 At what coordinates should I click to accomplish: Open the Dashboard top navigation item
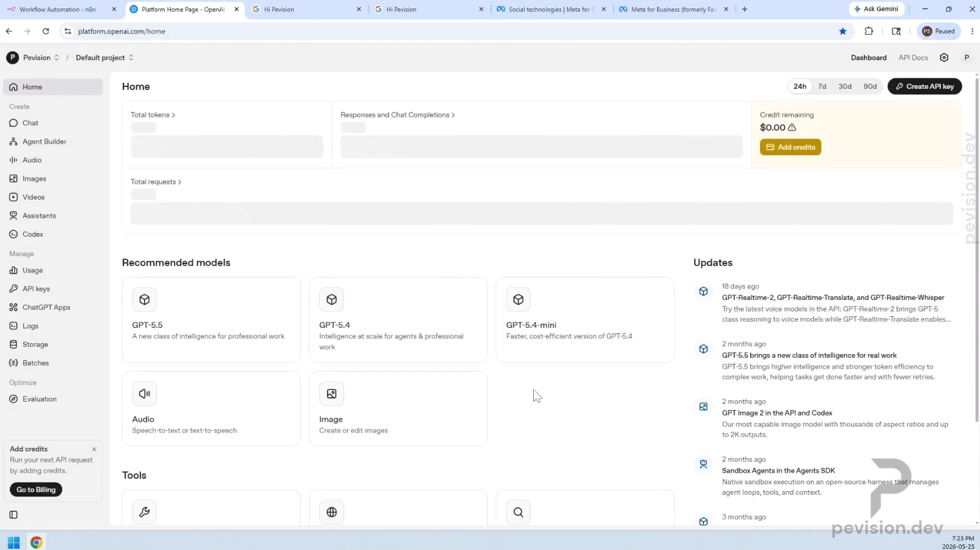[x=869, y=58]
